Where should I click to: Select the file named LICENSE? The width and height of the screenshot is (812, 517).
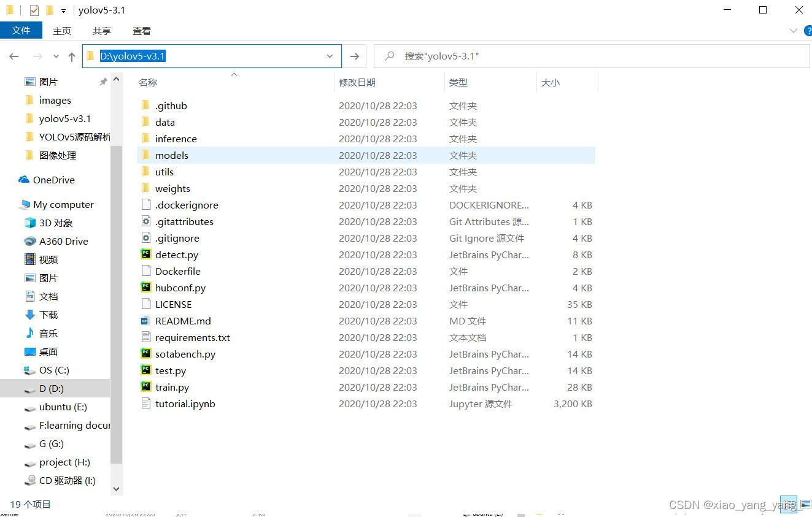173,304
